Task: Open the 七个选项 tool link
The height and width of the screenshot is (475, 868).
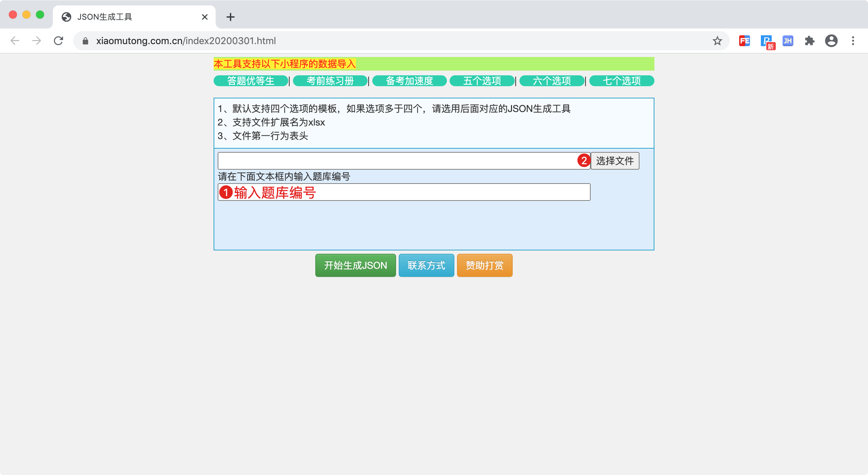Action: tap(622, 81)
